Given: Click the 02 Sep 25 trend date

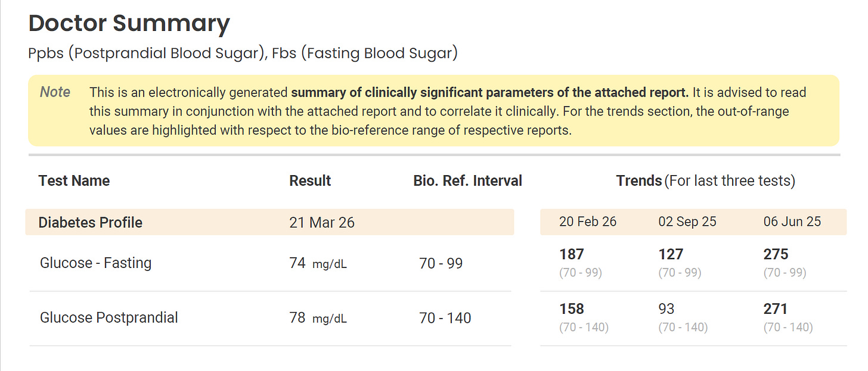Looking at the screenshot, I should (x=687, y=222).
